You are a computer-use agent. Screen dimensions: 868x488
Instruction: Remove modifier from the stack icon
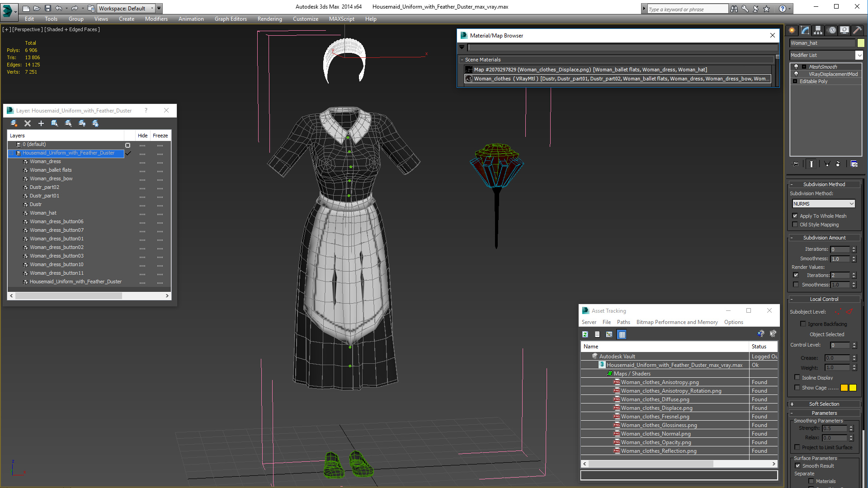coord(838,164)
